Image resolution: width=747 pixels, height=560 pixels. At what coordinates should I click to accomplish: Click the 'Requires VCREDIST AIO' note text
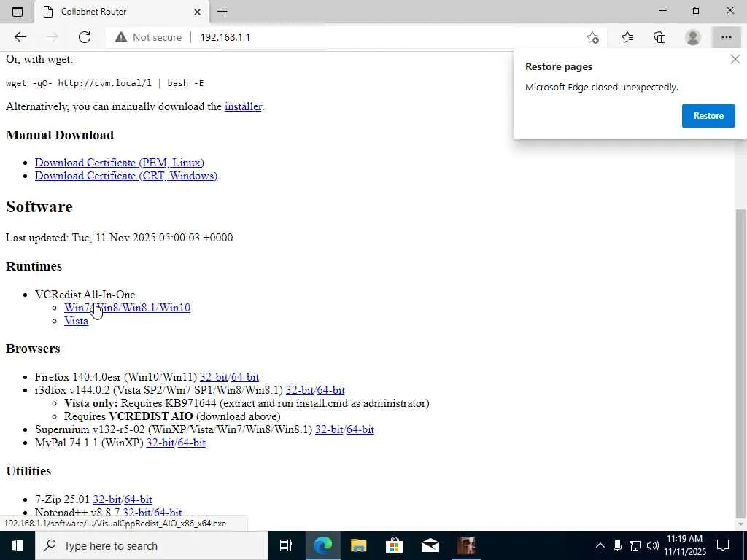tap(172, 416)
